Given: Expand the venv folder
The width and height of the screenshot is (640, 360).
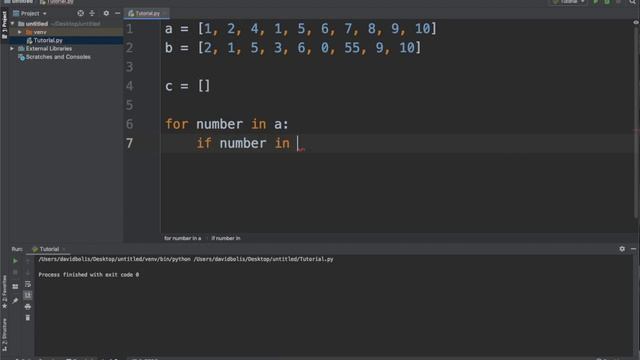Looking at the screenshot, I should (20, 32).
